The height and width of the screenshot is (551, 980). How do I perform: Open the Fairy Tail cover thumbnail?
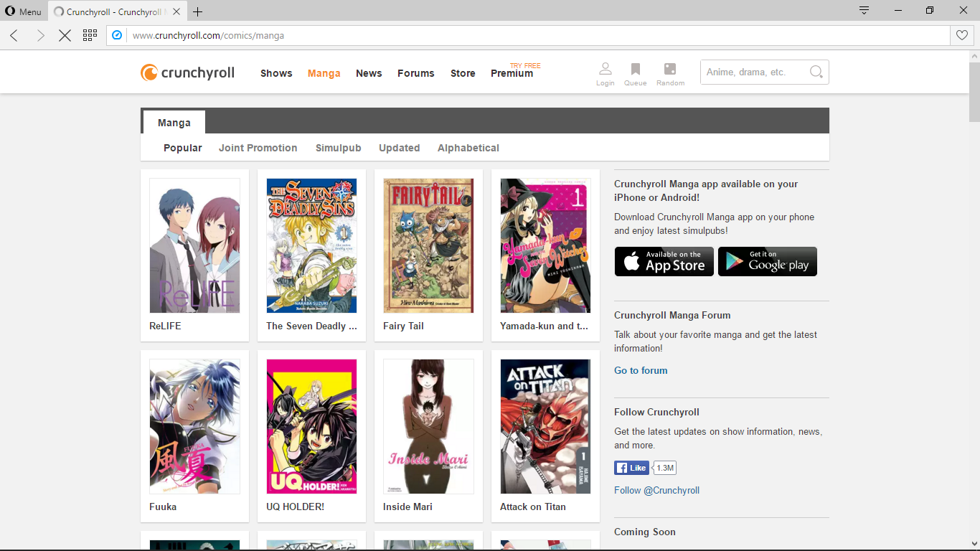point(428,245)
